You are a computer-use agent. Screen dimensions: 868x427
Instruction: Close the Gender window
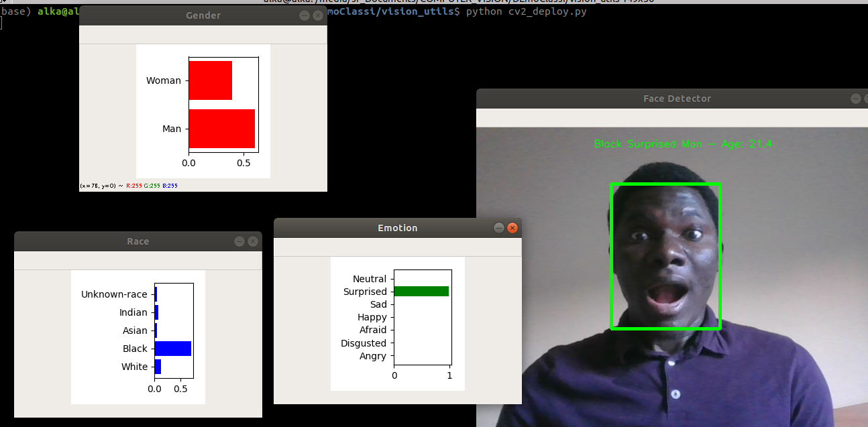[317, 15]
